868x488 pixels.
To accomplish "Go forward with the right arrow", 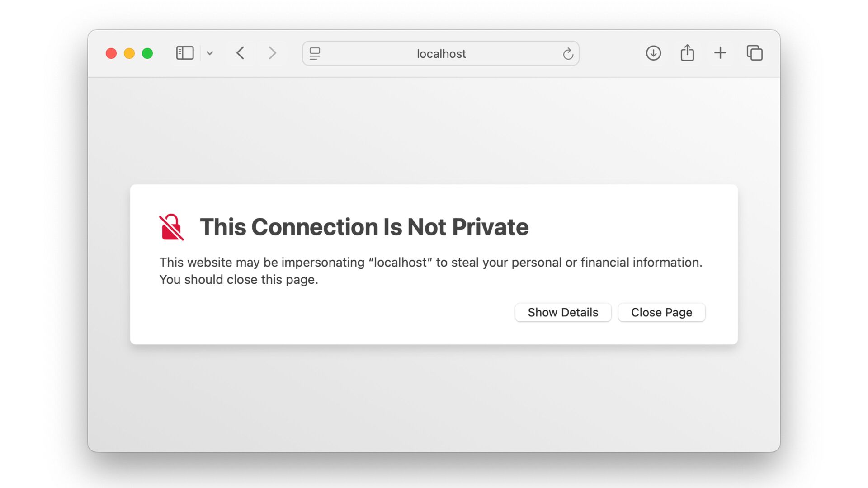I will [x=272, y=53].
